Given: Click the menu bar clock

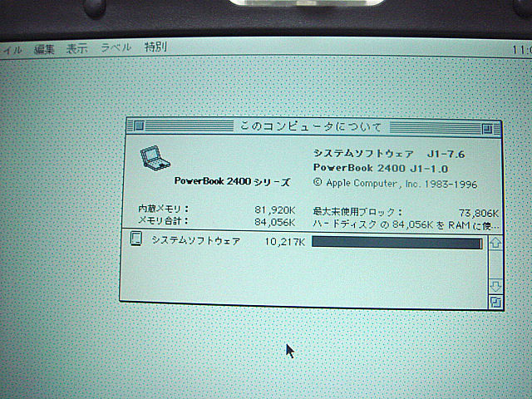Looking at the screenshot, I should click(522, 50).
